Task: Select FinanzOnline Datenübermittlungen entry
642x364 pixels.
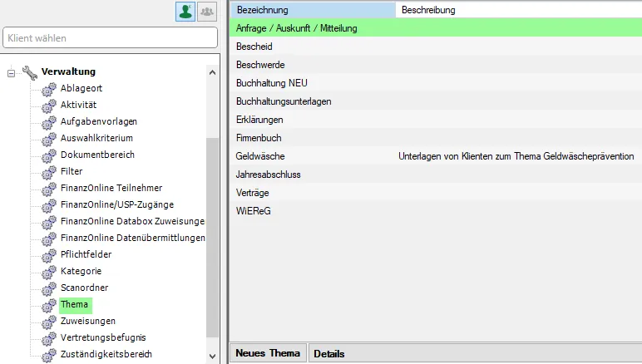Action: (x=133, y=238)
